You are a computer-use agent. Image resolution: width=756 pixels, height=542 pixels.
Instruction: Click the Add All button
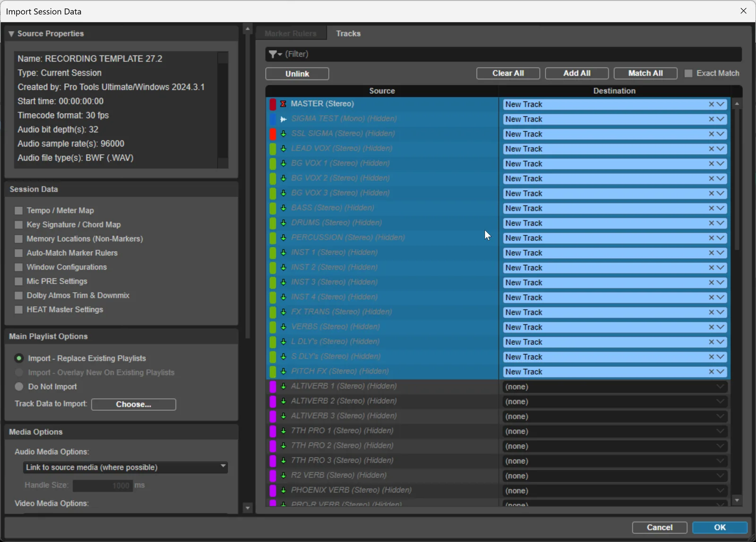[577, 73]
